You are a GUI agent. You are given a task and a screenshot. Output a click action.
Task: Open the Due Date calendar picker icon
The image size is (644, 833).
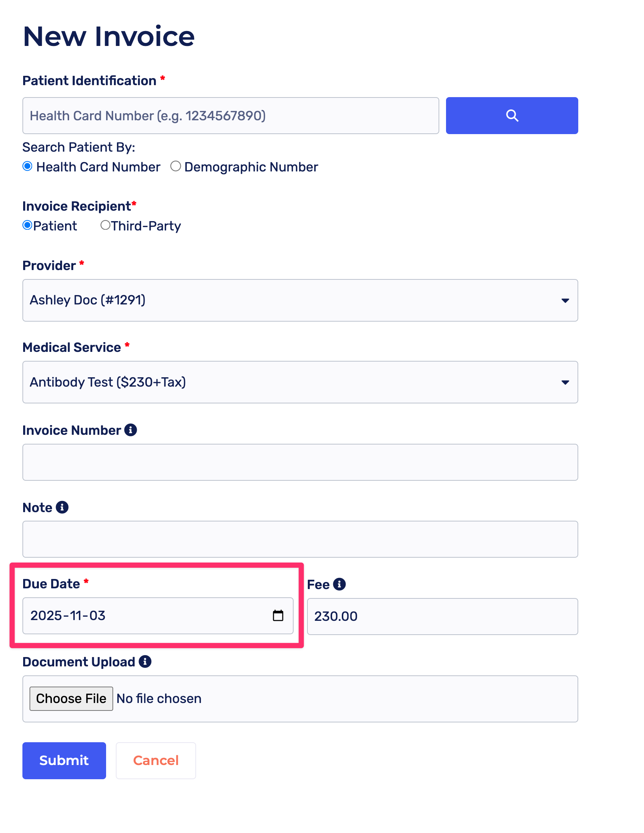(x=278, y=615)
